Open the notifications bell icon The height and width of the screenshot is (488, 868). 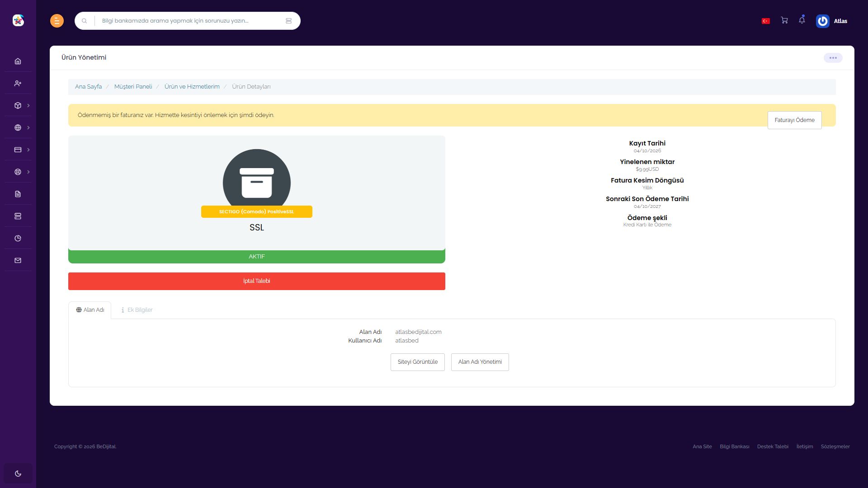click(802, 20)
